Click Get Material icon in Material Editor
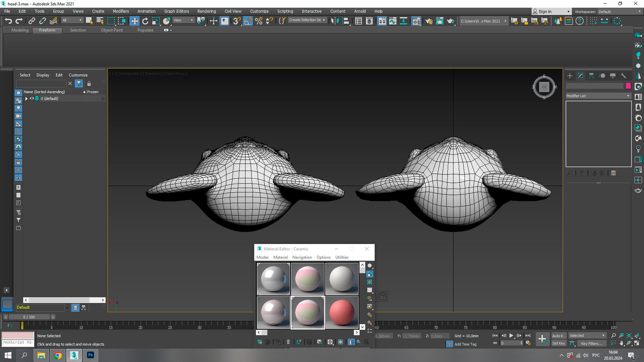The image size is (644, 362). 260,342
